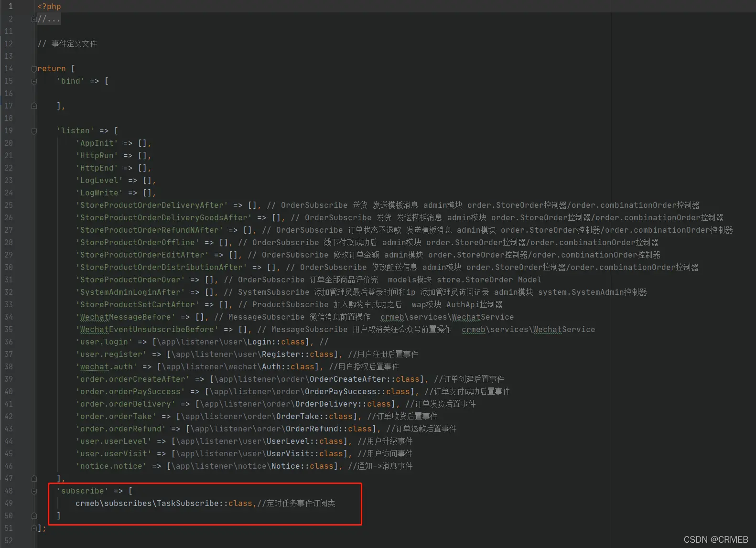Click the 'user.userVisit' key

[x=114, y=454]
